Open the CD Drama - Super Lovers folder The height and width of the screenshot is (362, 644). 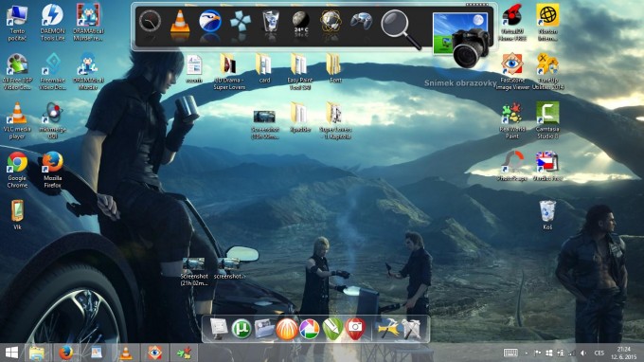(x=229, y=71)
